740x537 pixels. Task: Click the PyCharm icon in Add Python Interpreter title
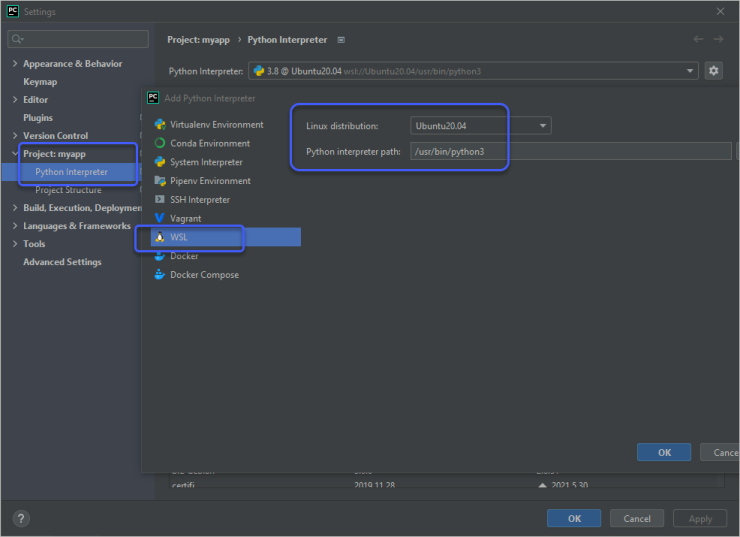[153, 98]
